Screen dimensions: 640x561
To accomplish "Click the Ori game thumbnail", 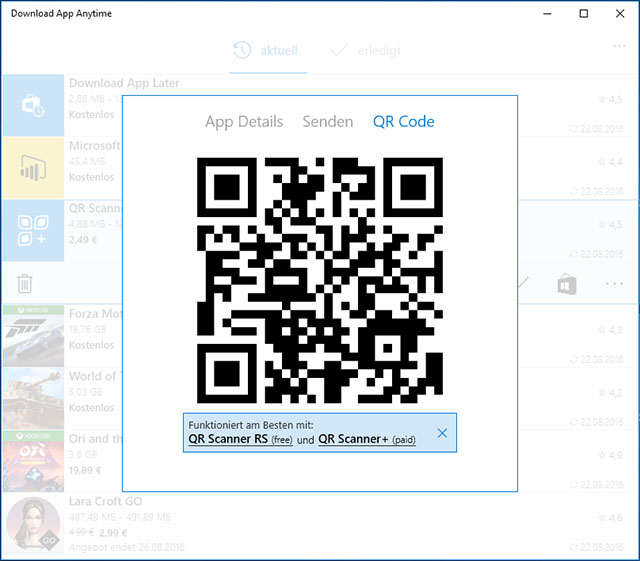I will pos(33,461).
